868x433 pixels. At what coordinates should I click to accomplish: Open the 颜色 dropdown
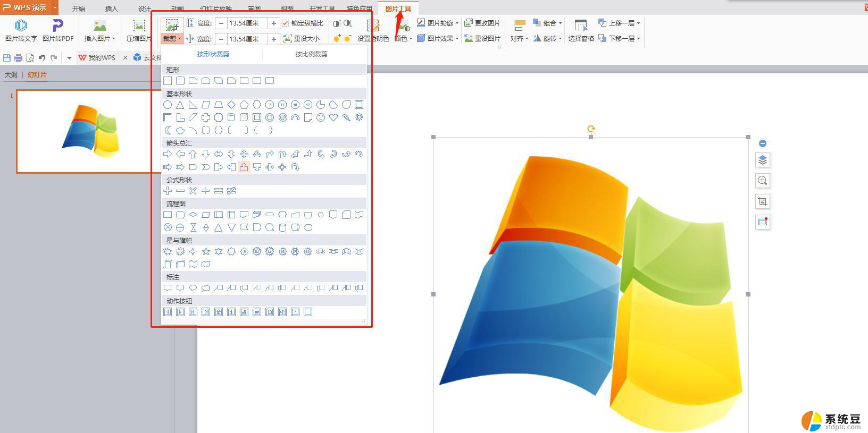[410, 39]
